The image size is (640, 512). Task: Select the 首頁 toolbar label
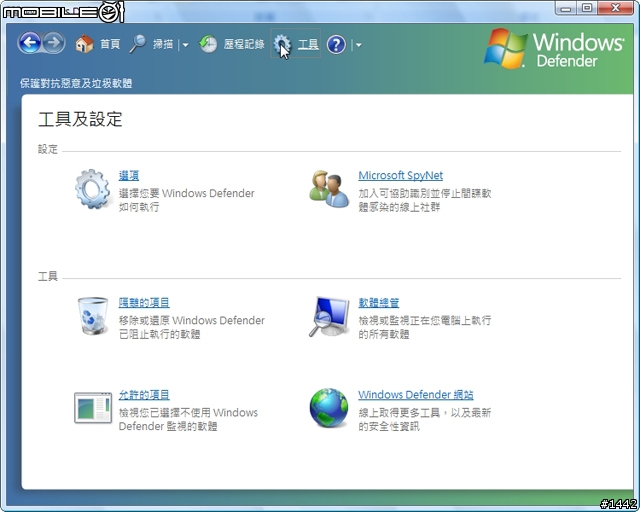[x=110, y=44]
